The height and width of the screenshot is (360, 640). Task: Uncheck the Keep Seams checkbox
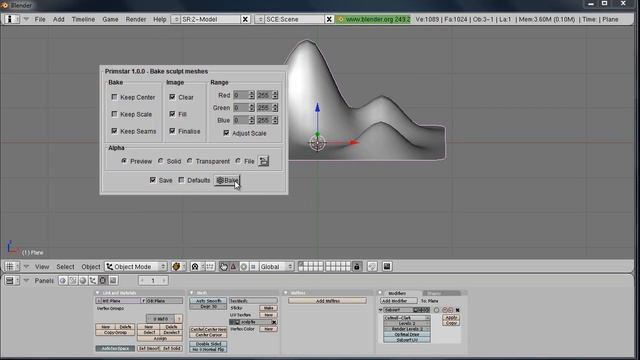click(114, 131)
